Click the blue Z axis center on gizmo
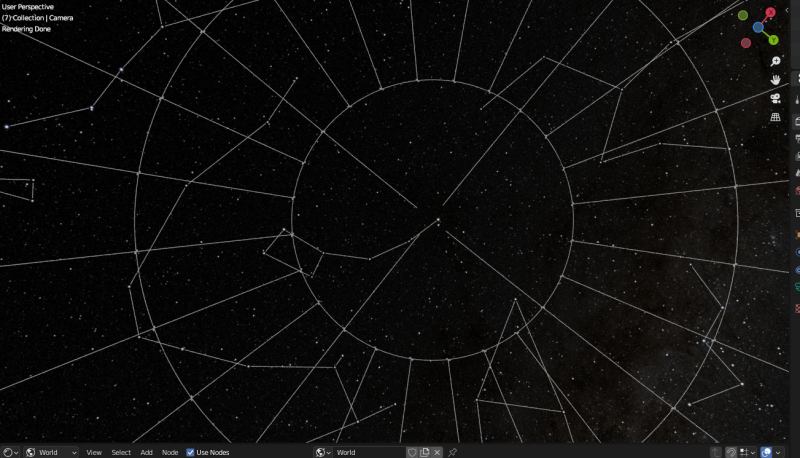 click(759, 28)
